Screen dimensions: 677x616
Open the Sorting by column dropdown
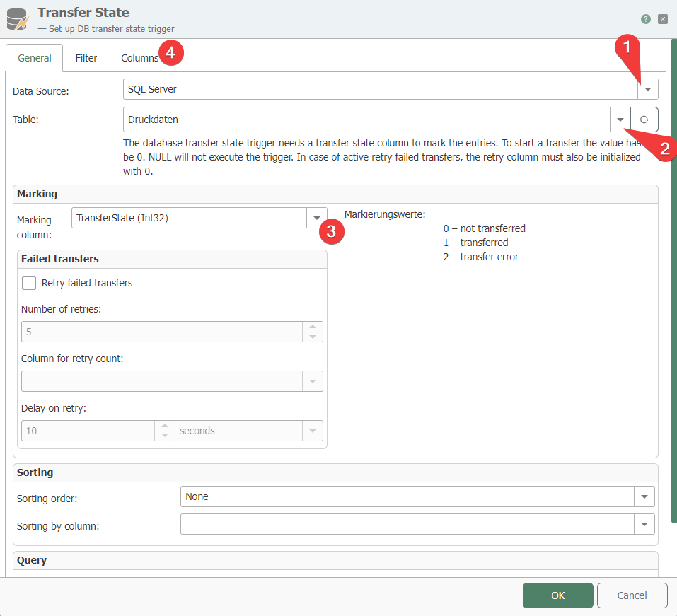coord(644,524)
